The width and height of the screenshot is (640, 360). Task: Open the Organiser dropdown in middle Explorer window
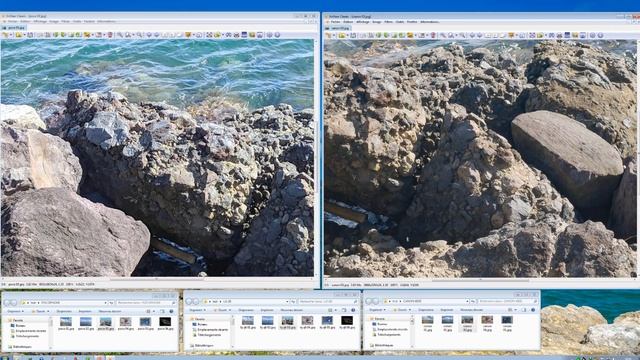tap(197, 310)
